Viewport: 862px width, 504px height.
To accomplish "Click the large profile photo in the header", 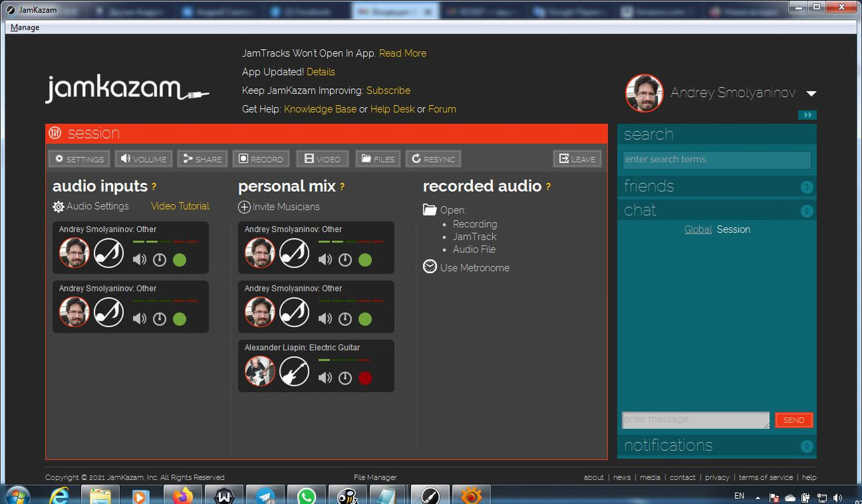I will tap(644, 93).
